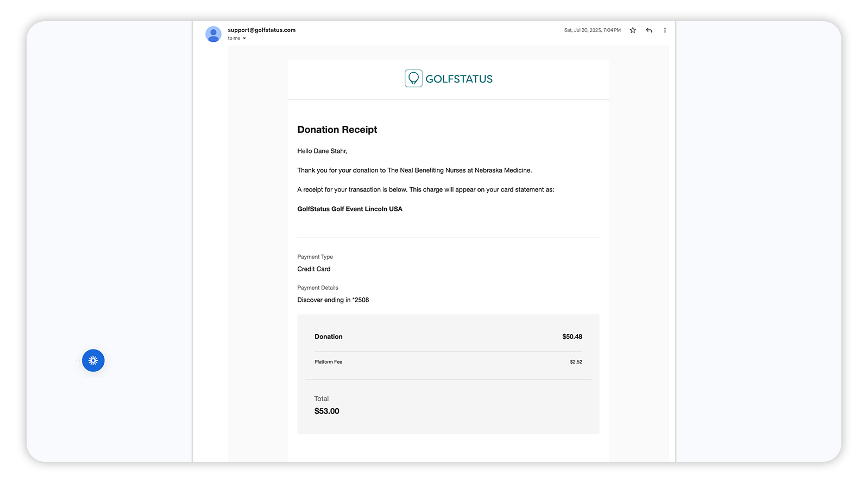
Task: Click the Payment Details label
Action: (318, 288)
